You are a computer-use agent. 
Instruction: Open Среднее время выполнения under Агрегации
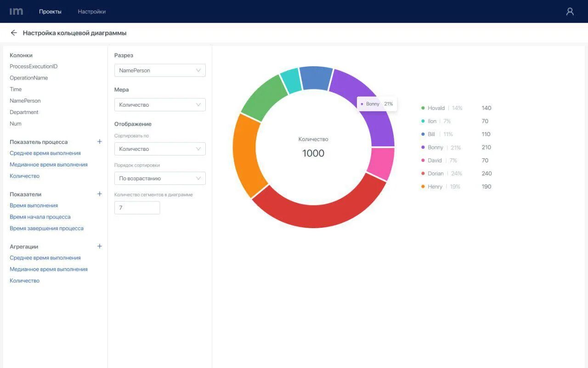coord(45,258)
